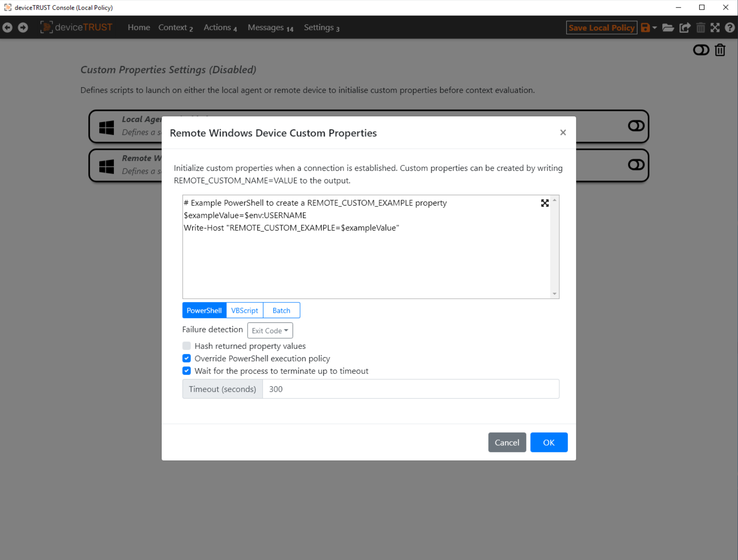Image resolution: width=738 pixels, height=560 pixels.
Task: Click the deviceTRUST logo
Action: pos(76,27)
